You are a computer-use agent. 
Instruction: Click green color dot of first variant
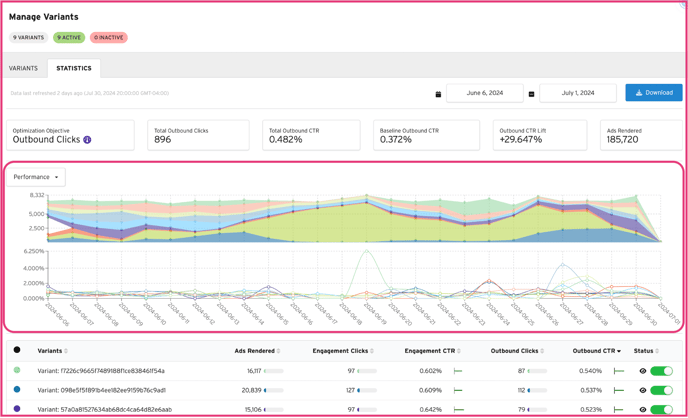tap(17, 371)
